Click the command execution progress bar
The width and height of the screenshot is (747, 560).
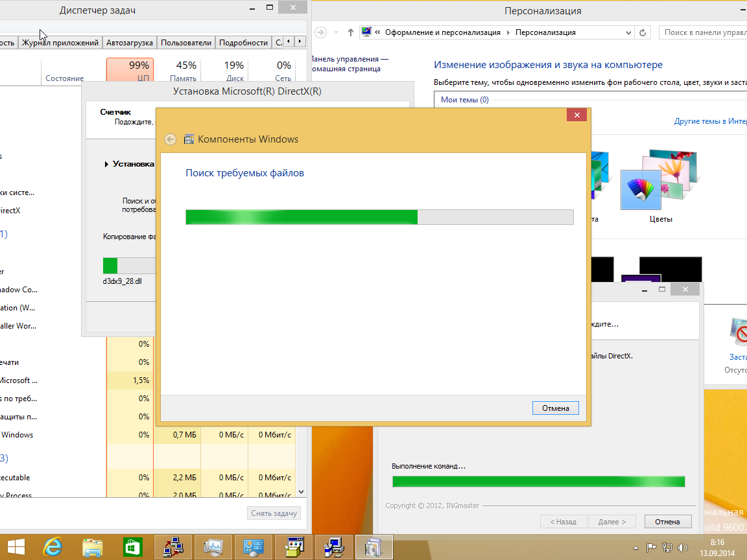[539, 482]
